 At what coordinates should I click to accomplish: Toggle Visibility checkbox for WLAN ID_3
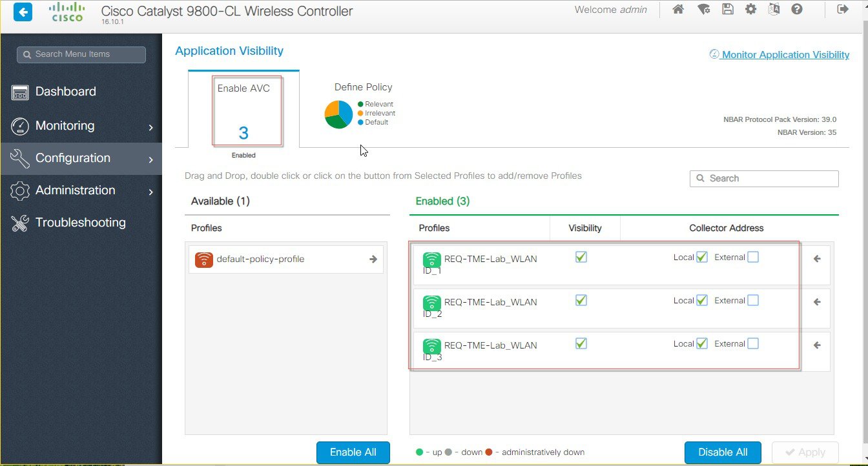click(x=581, y=343)
